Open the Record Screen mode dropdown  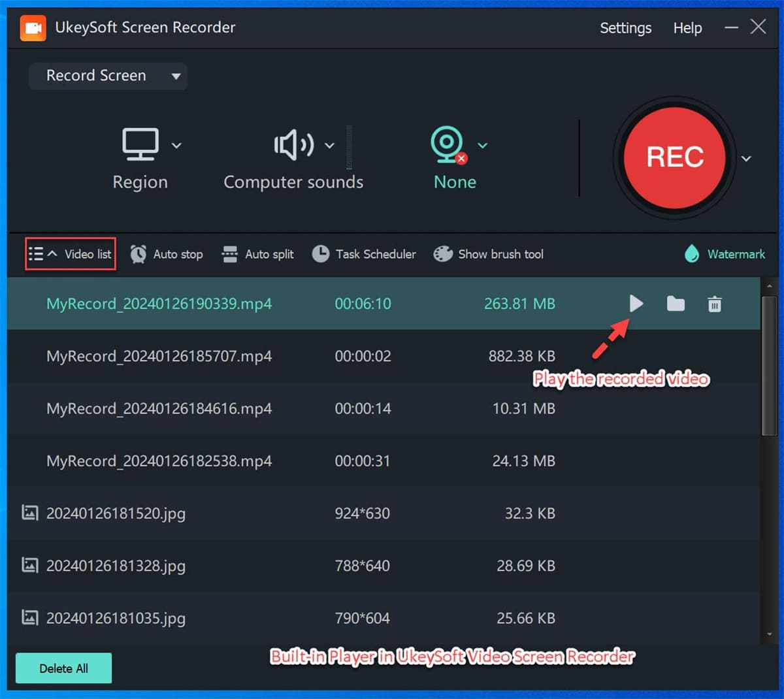(108, 76)
